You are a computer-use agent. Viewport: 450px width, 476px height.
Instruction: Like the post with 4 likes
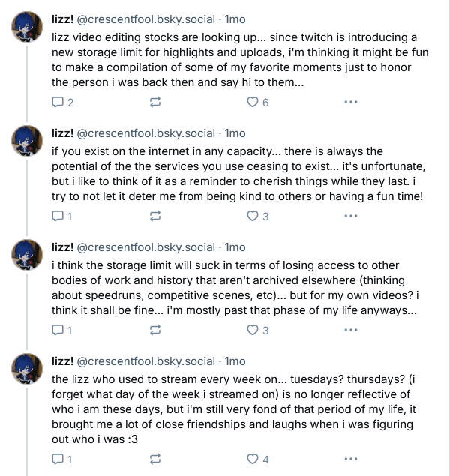[257, 459]
